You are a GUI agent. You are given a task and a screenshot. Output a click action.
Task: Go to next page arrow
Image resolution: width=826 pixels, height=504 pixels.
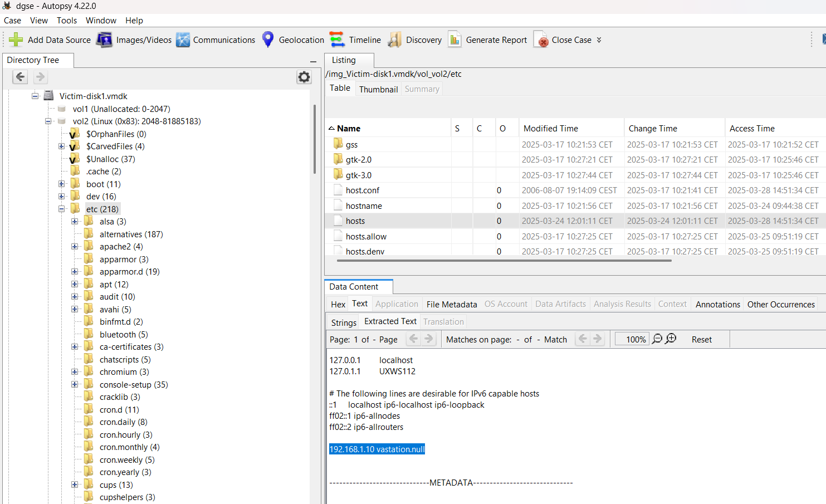429,339
